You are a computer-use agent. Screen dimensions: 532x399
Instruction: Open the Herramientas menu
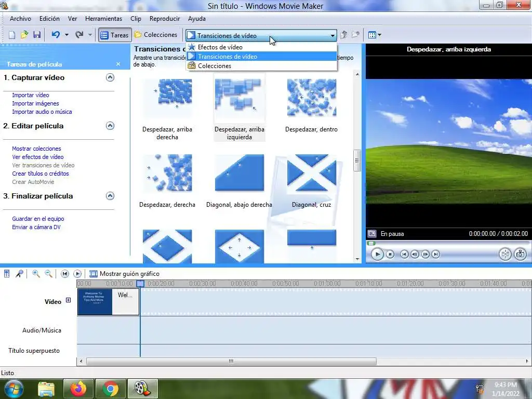click(x=103, y=19)
